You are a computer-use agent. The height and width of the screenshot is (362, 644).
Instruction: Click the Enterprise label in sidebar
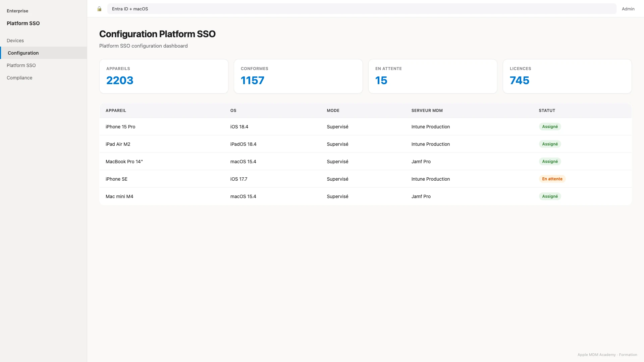click(x=17, y=11)
